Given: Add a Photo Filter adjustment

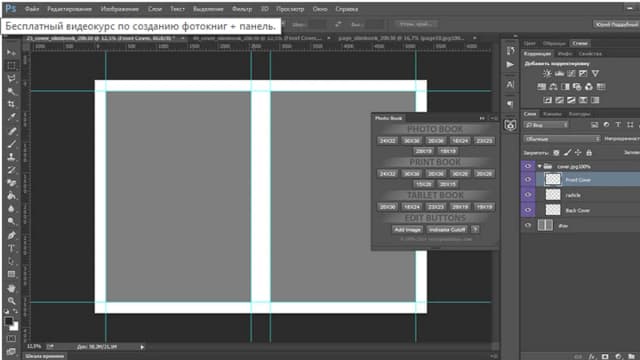Looking at the screenshot, I should coord(577,87).
